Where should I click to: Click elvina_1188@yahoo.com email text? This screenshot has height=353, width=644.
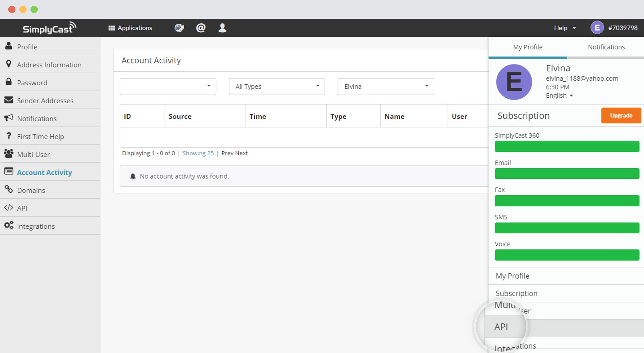tap(582, 79)
